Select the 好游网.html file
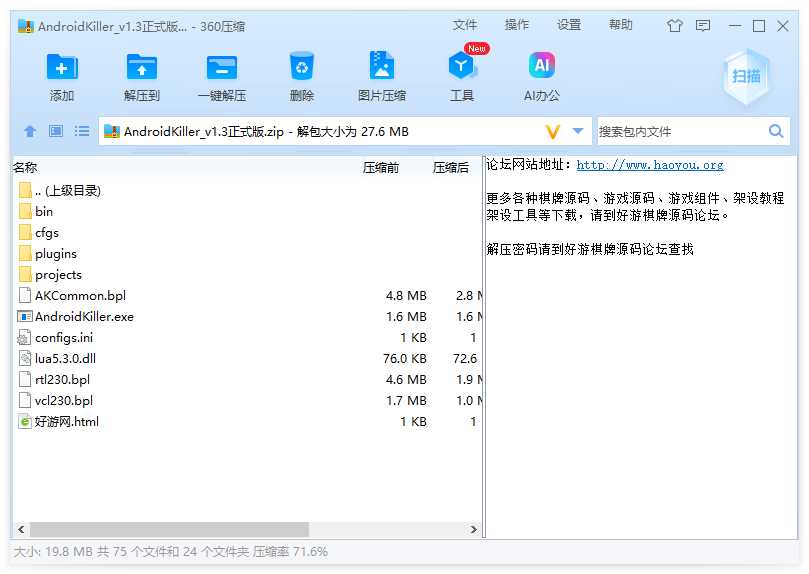 point(247,422)
